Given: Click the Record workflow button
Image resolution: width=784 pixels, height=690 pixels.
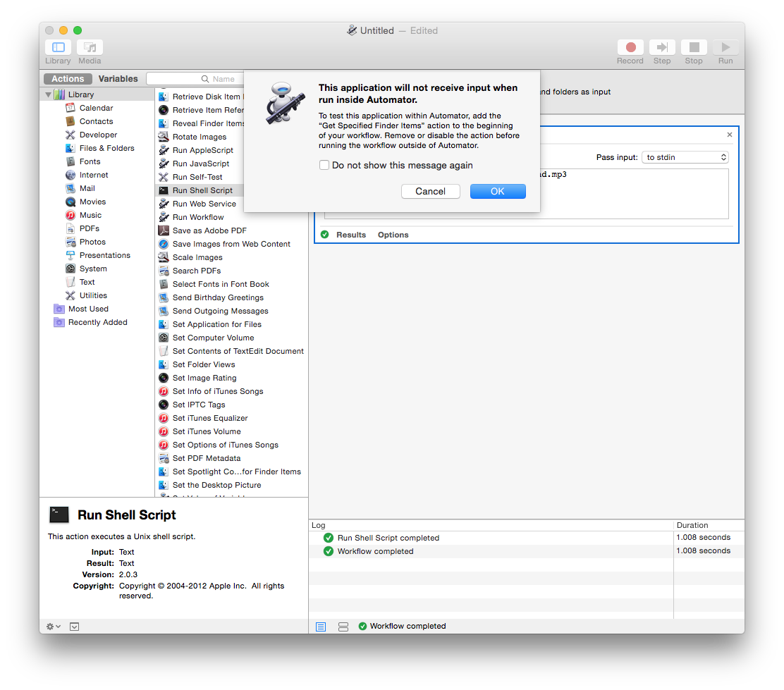Looking at the screenshot, I should (x=630, y=47).
